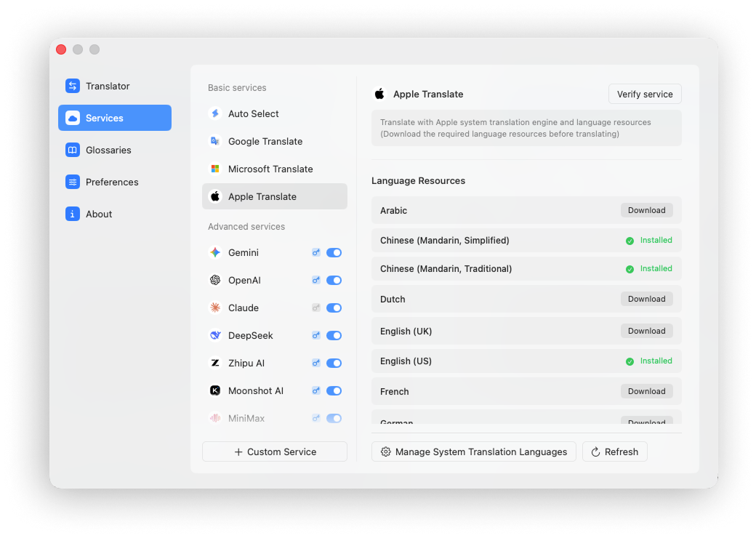Click the Basic services heading
The width and height of the screenshot is (756, 538).
pyautogui.click(x=237, y=88)
